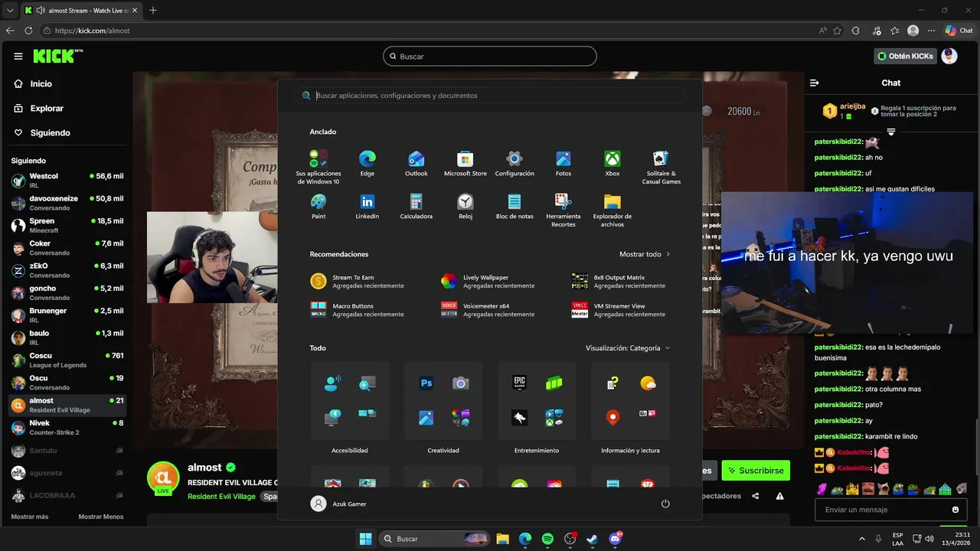Launch Herramienta Recortes
Image resolution: width=980 pixels, height=551 pixels.
pos(563,210)
